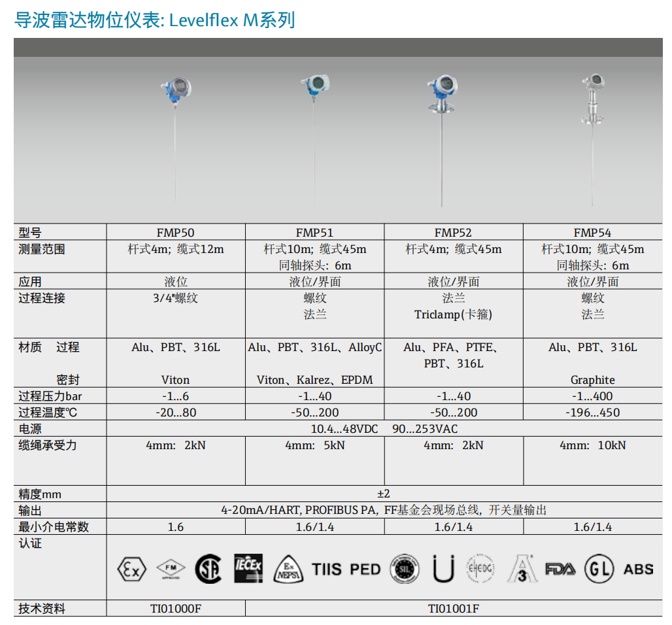Click the Ex NEPSI certification logo
The image size is (672, 625).
click(288, 569)
